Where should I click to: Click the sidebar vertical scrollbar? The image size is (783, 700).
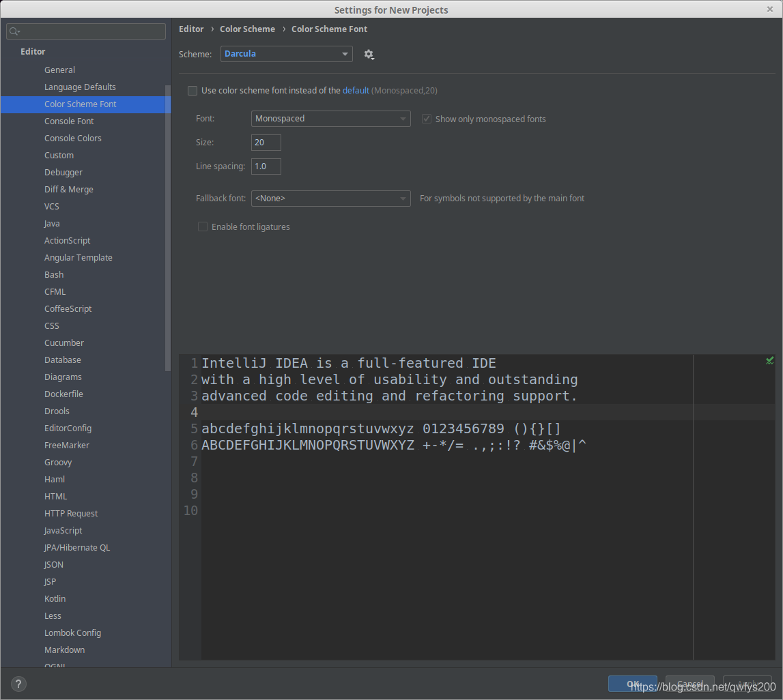click(x=168, y=228)
